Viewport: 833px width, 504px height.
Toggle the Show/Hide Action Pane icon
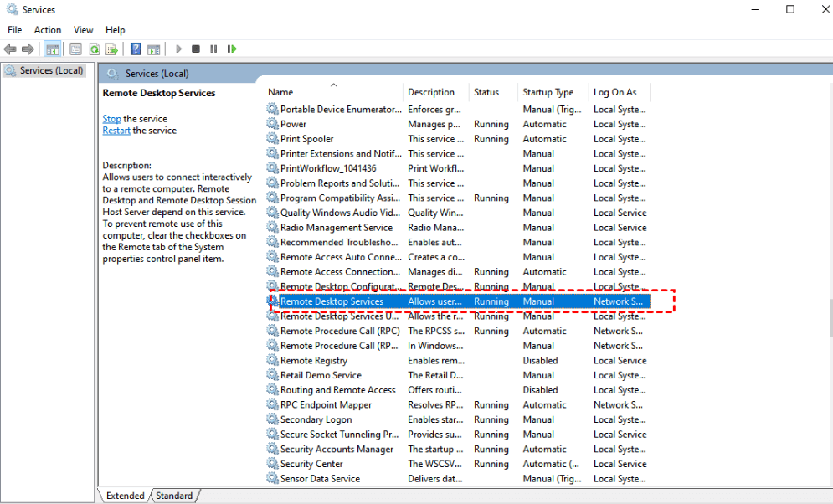pos(153,49)
